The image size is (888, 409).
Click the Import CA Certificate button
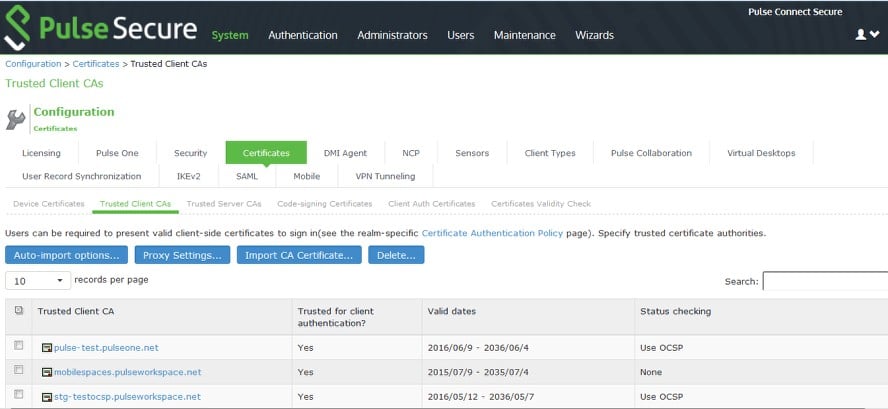[299, 255]
